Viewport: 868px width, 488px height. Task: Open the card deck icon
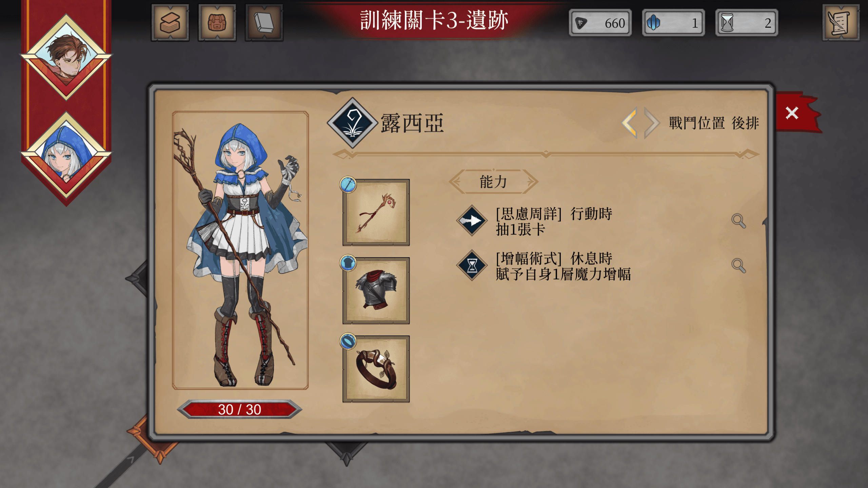pyautogui.click(x=170, y=22)
